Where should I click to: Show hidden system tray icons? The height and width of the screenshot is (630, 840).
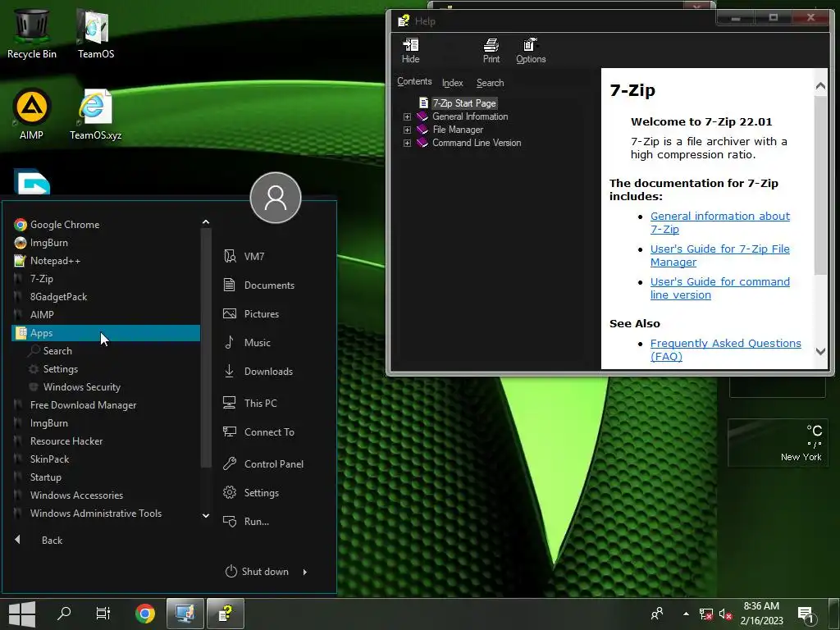point(687,614)
